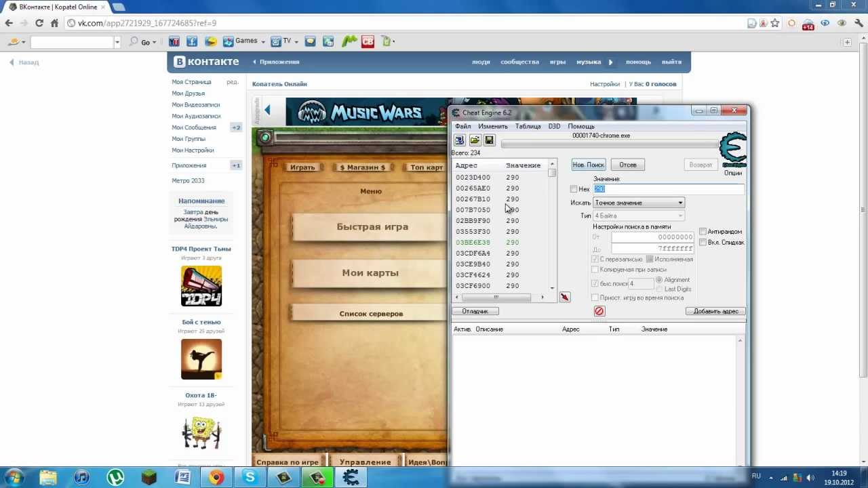Toggle the С перезаписью checkbox
Viewport: 868px width, 488px height.
pos(595,259)
